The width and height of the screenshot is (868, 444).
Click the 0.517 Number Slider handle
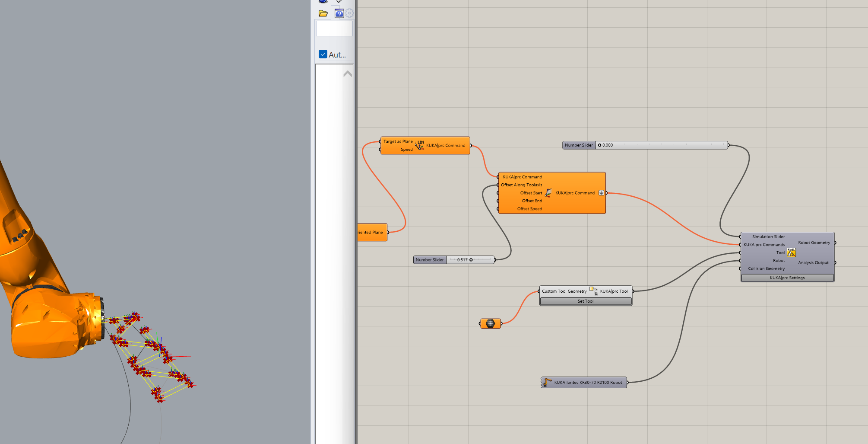[471, 260]
